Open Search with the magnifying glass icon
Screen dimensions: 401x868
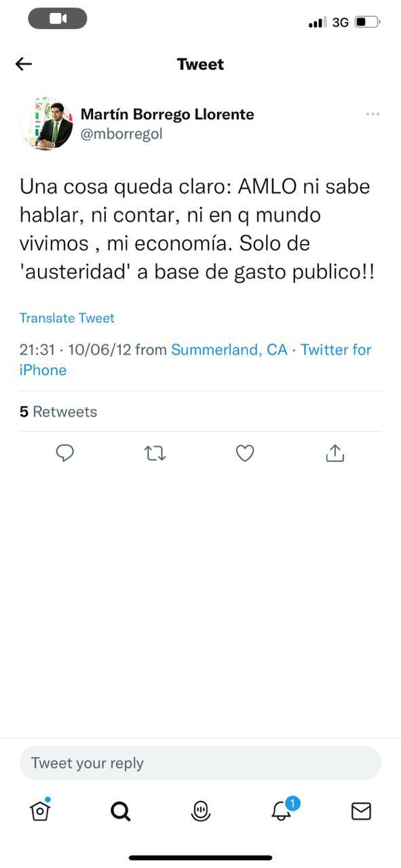(120, 810)
